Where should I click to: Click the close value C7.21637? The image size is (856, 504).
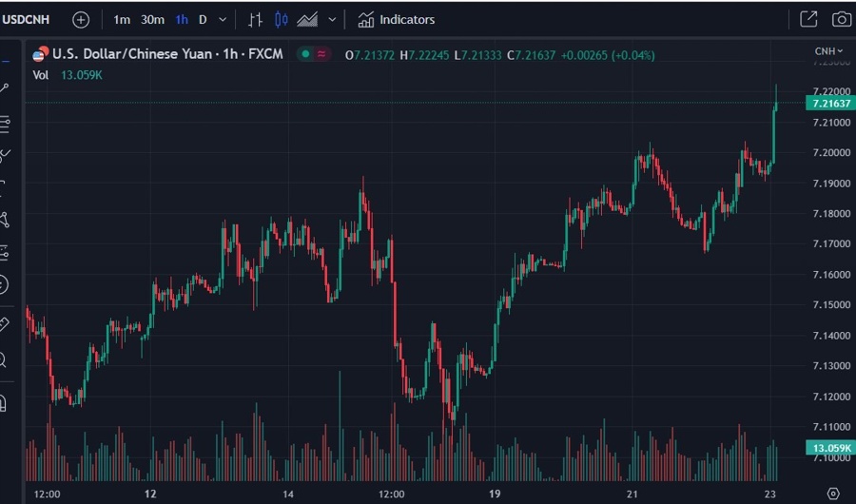[x=531, y=55]
